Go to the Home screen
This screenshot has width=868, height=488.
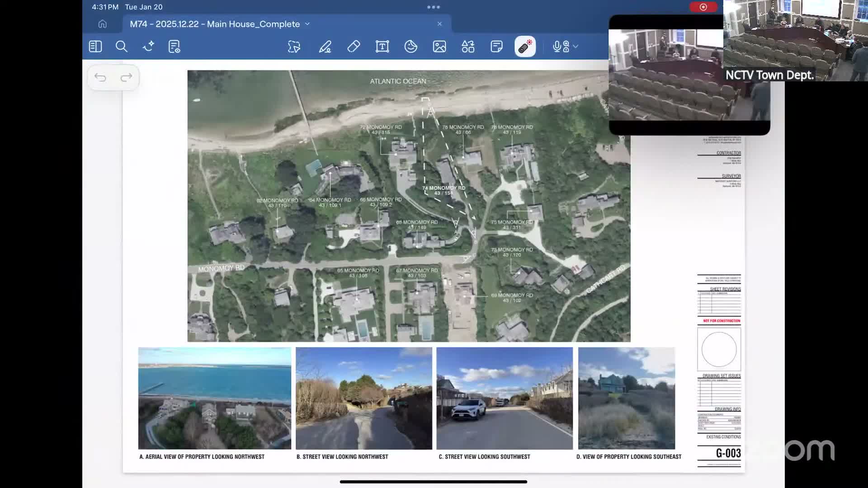tap(104, 23)
